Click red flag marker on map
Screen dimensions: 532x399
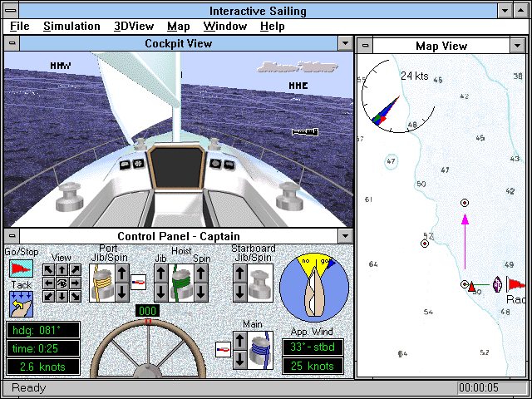(x=515, y=283)
